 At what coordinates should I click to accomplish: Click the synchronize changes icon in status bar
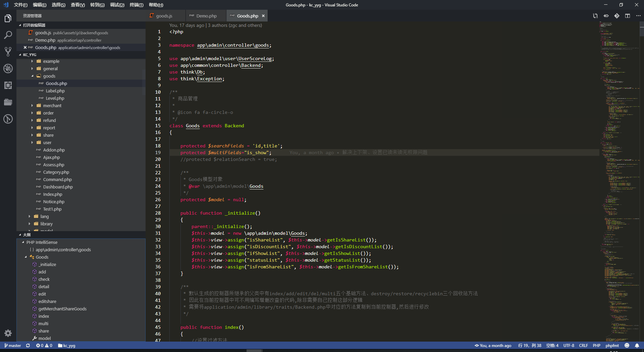(28, 345)
